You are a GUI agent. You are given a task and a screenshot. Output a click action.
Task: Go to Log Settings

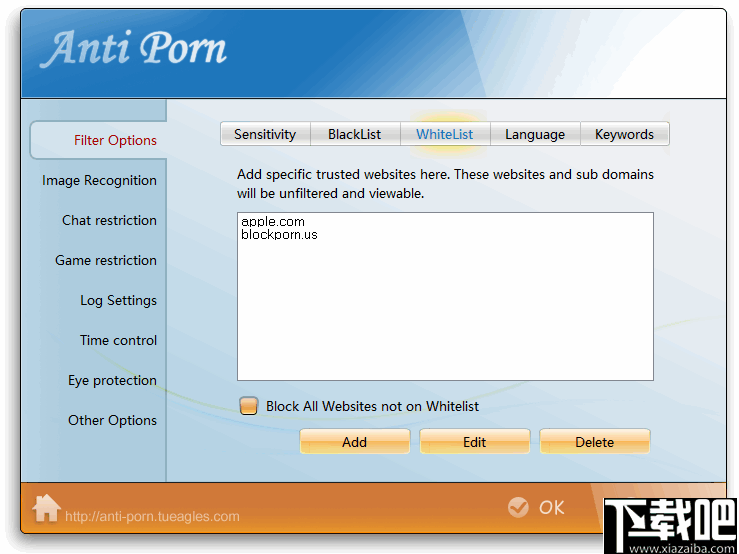click(118, 300)
